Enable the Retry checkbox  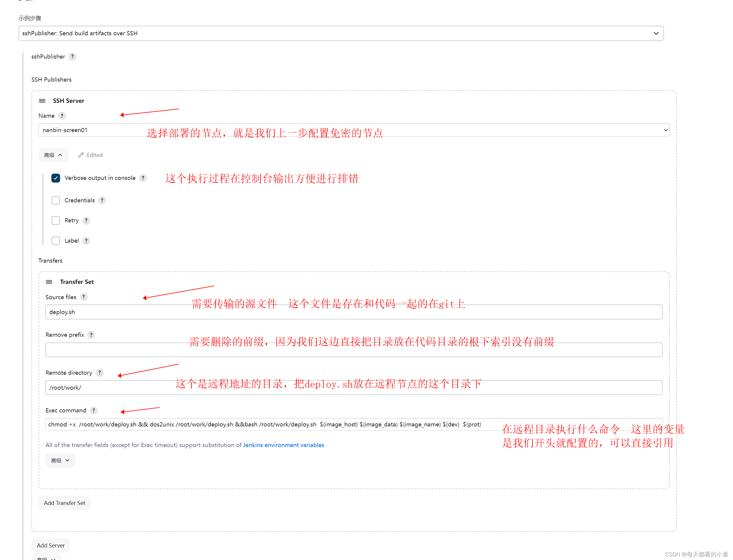pyautogui.click(x=55, y=220)
